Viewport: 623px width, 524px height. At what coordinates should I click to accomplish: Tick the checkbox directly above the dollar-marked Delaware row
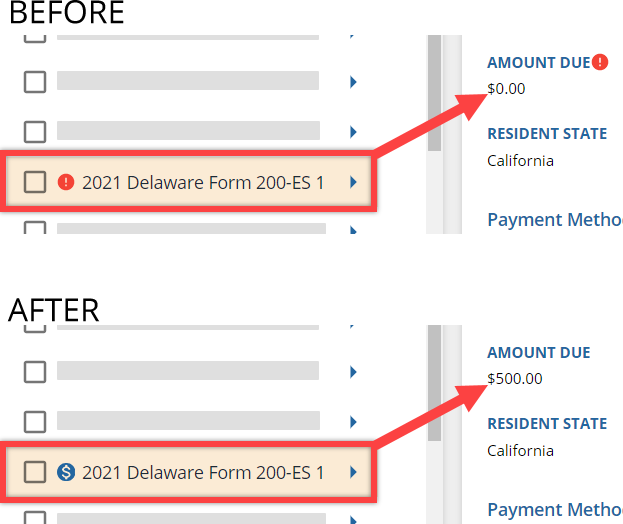click(35, 421)
